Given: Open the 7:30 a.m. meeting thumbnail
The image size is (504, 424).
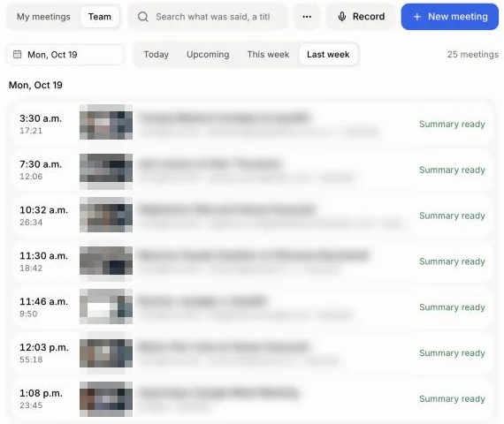Looking at the screenshot, I should [106, 171].
